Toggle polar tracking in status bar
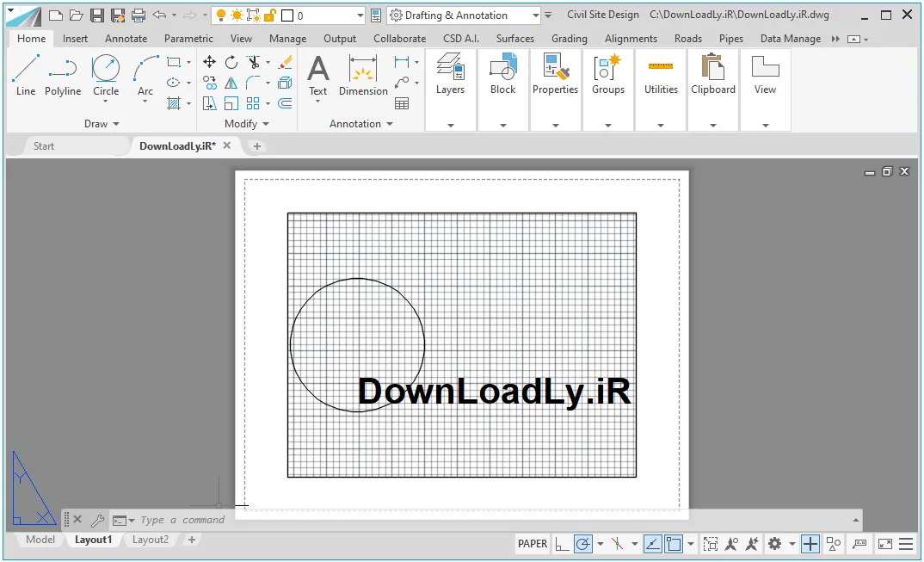 pyautogui.click(x=582, y=544)
